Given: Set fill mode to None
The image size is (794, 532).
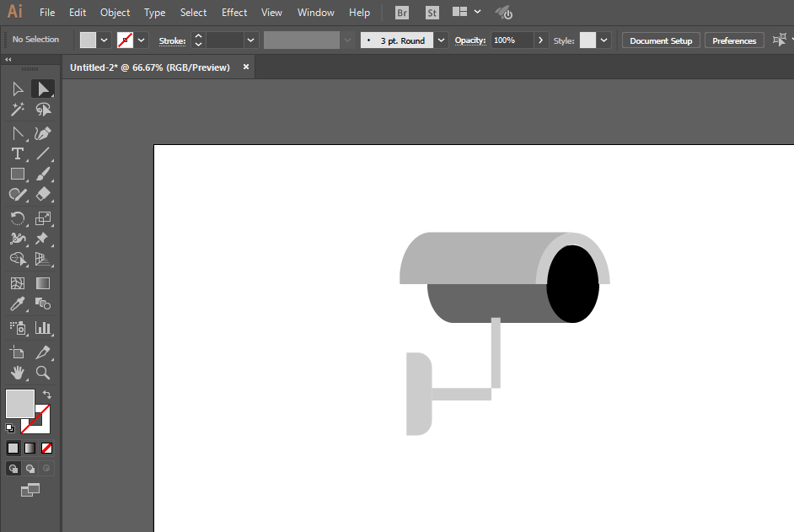Looking at the screenshot, I should [46, 448].
